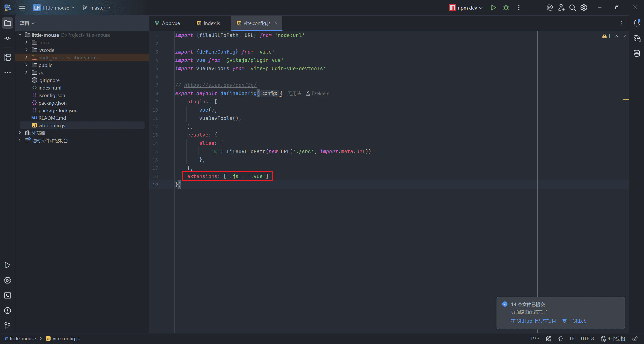This screenshot has width=644, height=344.
Task: Open the Problems tool window icon
Action: pyautogui.click(x=8, y=311)
